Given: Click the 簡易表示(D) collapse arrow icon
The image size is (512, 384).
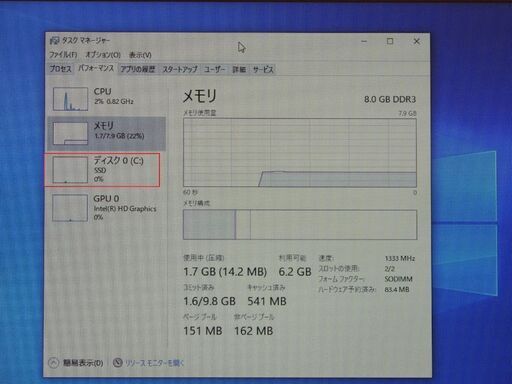Looking at the screenshot, I should (x=54, y=363).
